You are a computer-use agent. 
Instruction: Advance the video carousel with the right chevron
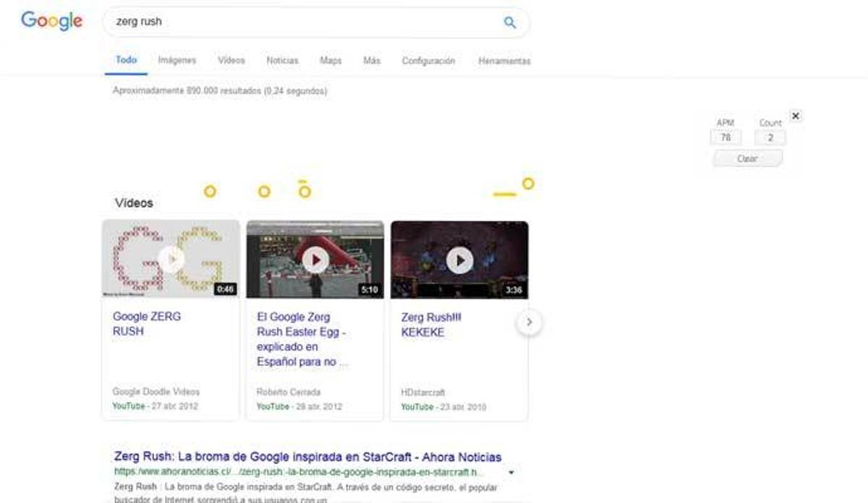529,322
